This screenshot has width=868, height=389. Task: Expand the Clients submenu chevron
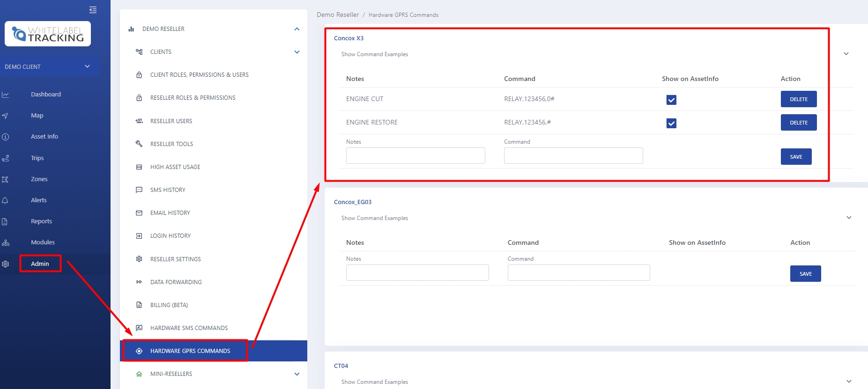point(297,52)
